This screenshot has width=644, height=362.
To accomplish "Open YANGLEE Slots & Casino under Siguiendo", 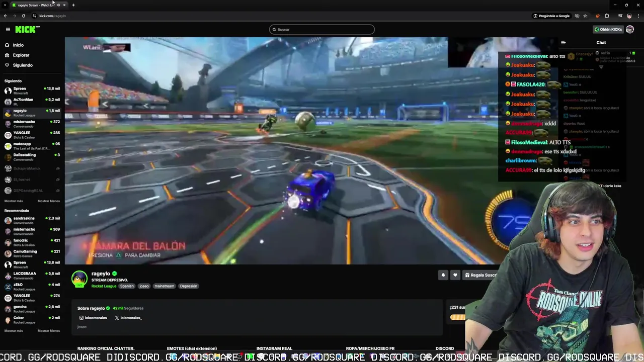I will [32, 135].
